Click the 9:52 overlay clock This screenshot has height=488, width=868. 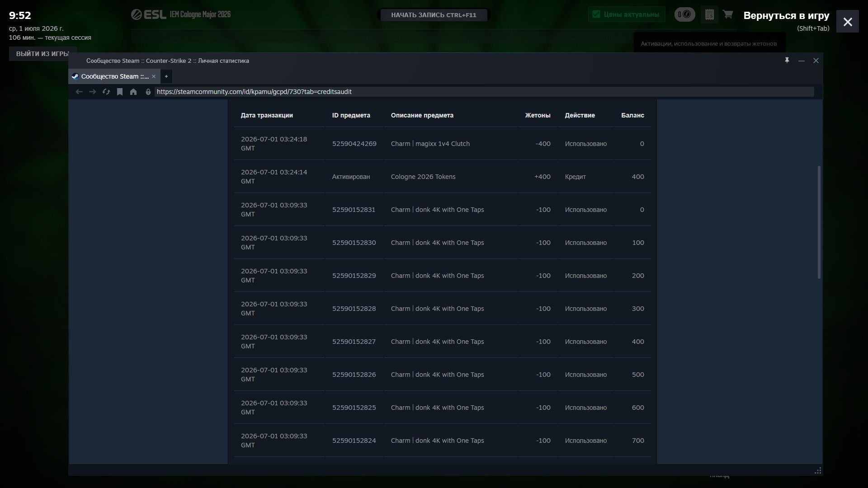pos(20,15)
